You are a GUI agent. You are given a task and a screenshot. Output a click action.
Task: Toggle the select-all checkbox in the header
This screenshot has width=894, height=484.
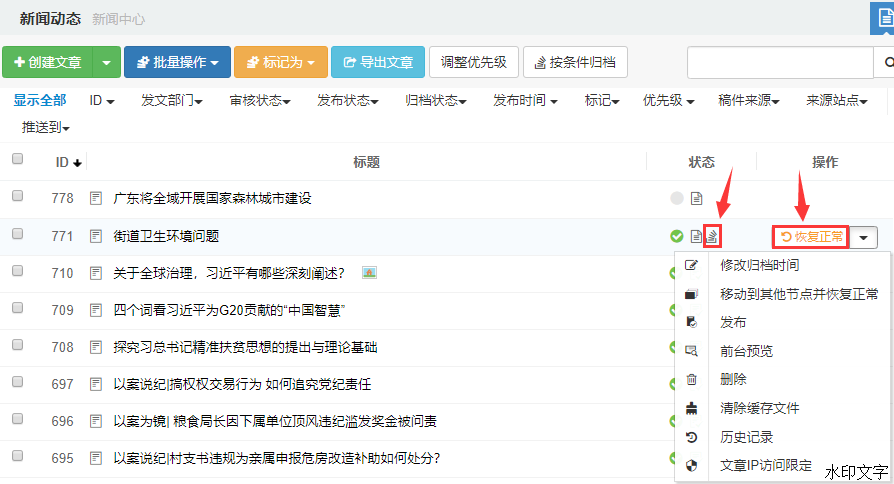(18, 158)
